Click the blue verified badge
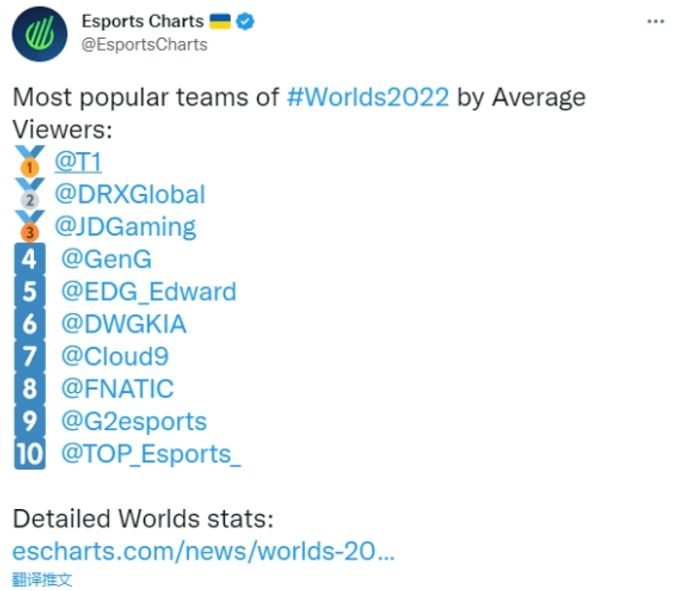This screenshot has height=591, width=678. (244, 21)
